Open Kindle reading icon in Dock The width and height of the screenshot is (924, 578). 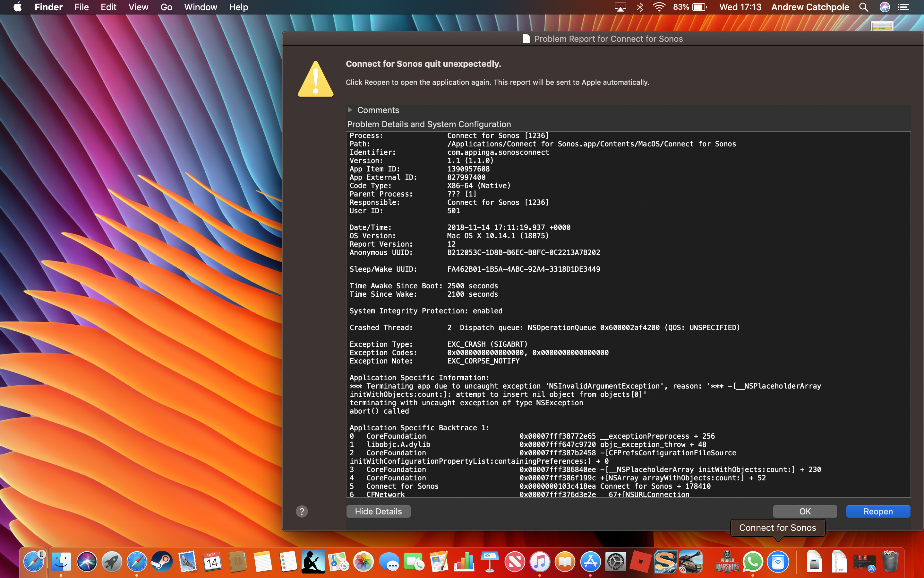click(313, 562)
